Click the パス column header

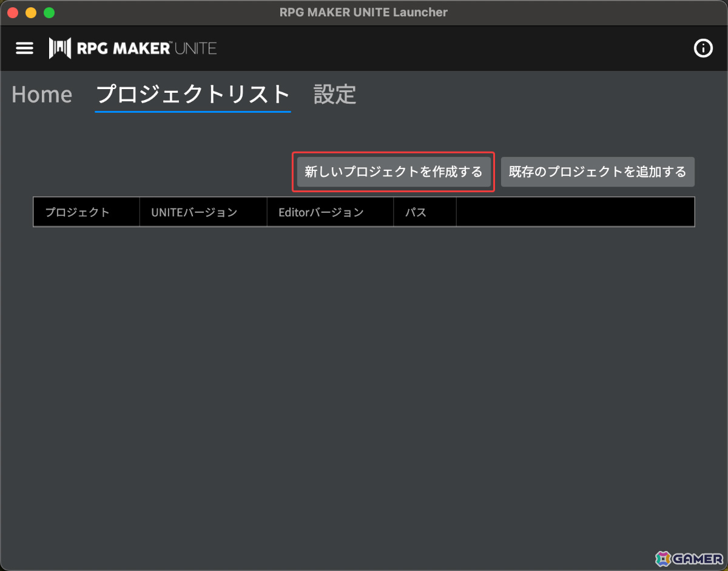[x=425, y=212]
